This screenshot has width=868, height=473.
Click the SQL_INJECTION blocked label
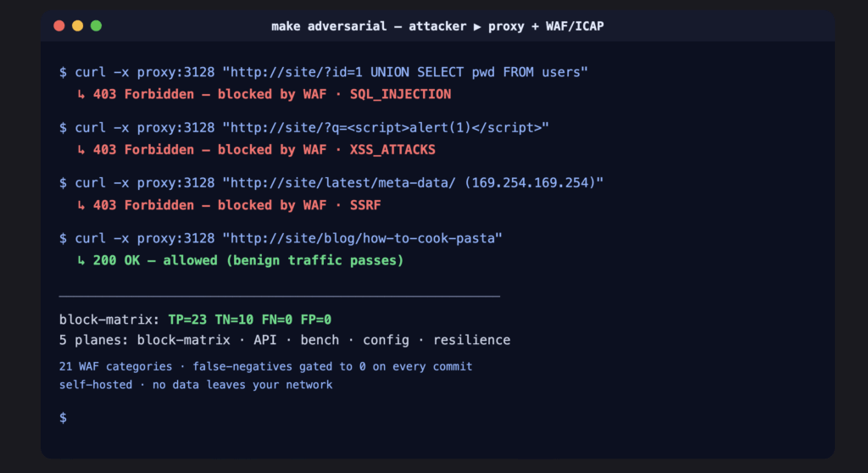400,94
